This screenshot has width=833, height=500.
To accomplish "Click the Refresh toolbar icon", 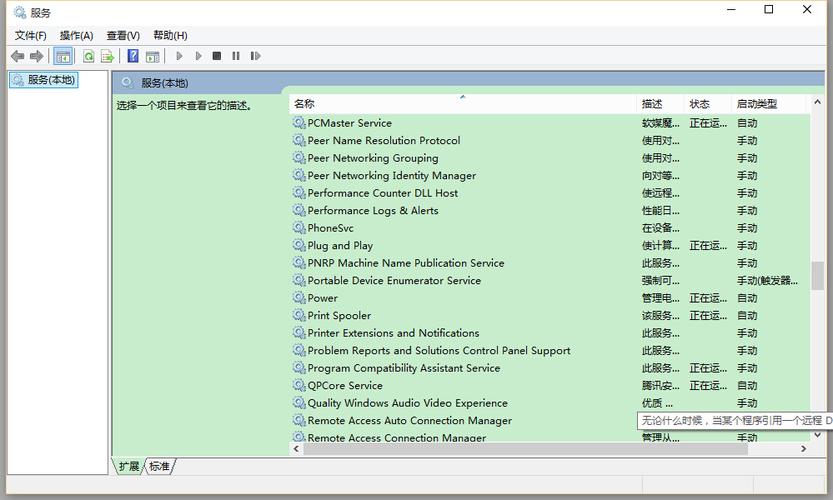I will (x=89, y=56).
